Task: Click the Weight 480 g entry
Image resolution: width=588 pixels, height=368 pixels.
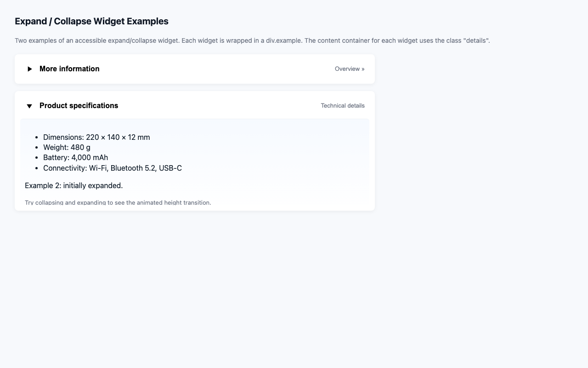Action: [67, 147]
